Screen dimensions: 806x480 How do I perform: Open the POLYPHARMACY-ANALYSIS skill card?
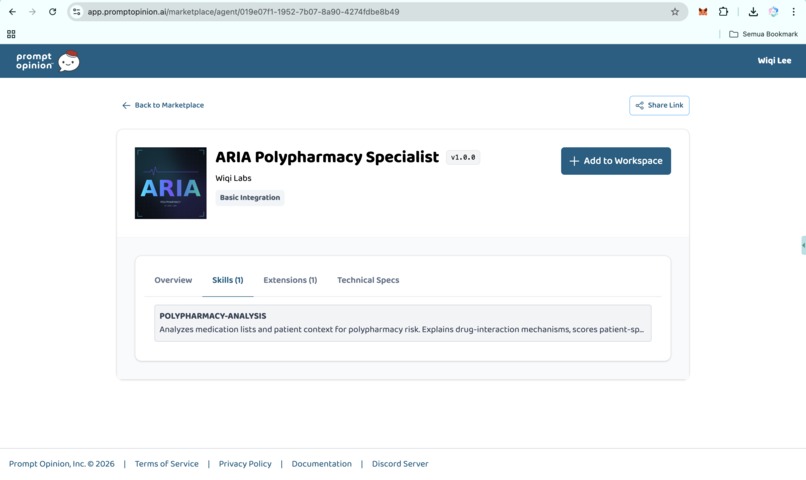(x=402, y=323)
